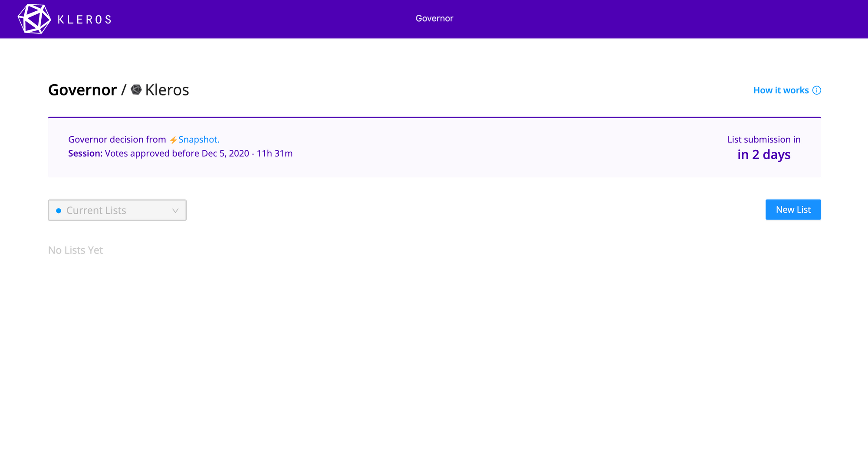Click the 'List submission in' label
This screenshot has height=458, width=868.
[764, 139]
